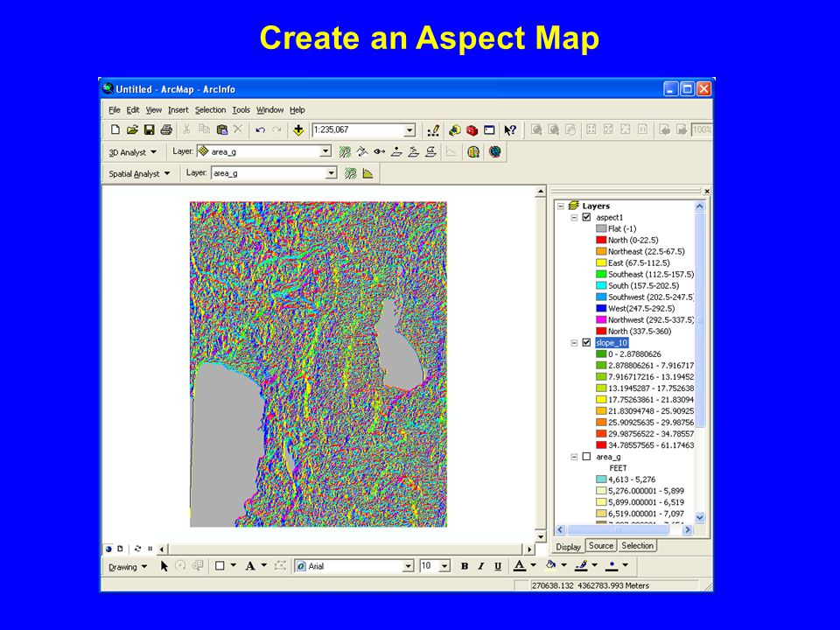840x630 pixels.
Task: Select the 3D Analyst Steepest Path tool
Action: [x=362, y=152]
